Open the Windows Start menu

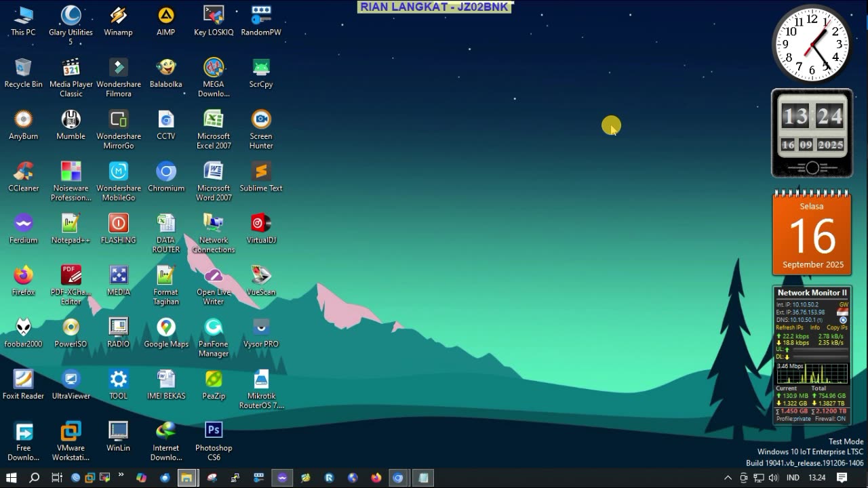(x=12, y=478)
